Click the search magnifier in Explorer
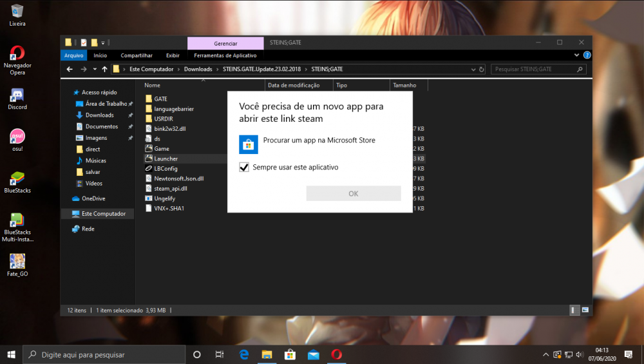The image size is (644, 364). point(580,70)
